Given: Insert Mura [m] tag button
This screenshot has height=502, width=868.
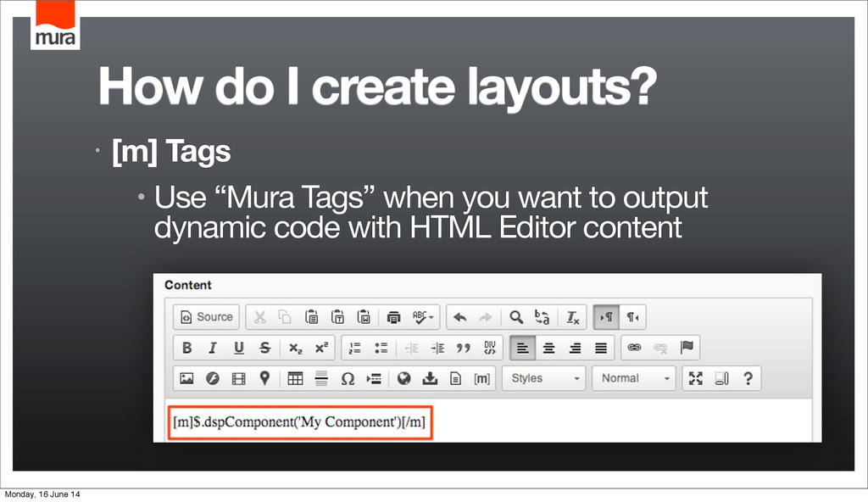Looking at the screenshot, I should click(482, 378).
